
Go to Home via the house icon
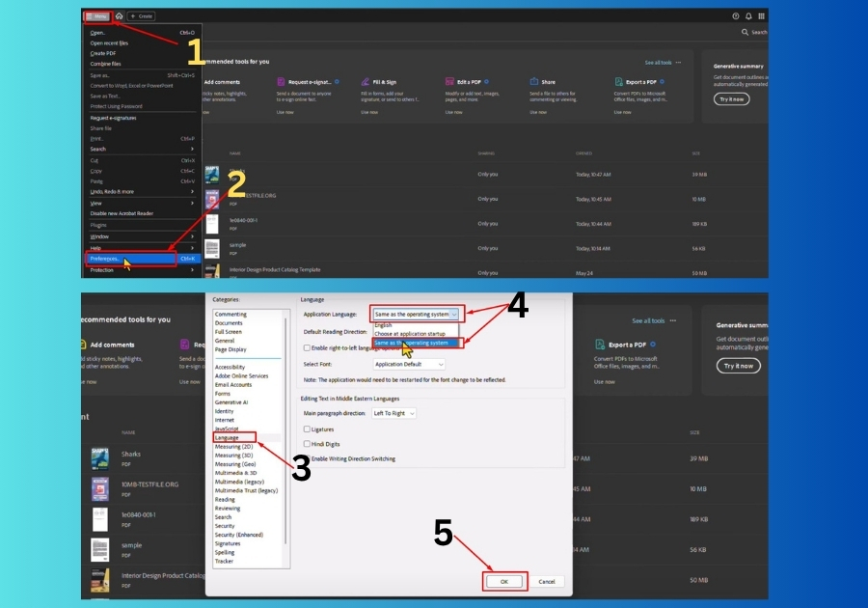[x=119, y=16]
